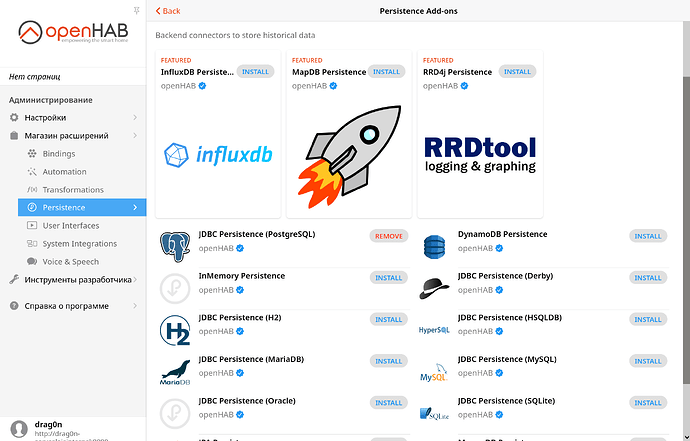The image size is (690, 441).
Task: Click the settings gear icon in the sidebar
Action: [14, 118]
